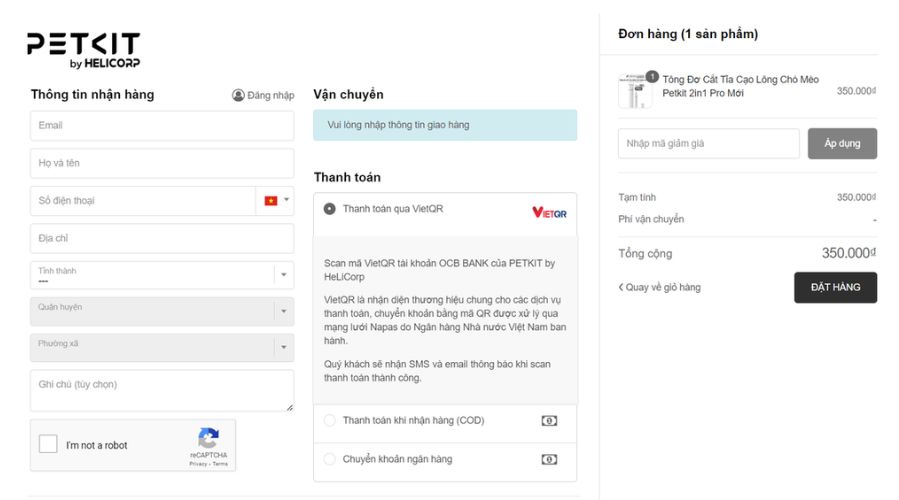Select Chuyển khoản ngân hàng payment option
Image resolution: width=899 pixels, height=500 pixels.
[330, 459]
